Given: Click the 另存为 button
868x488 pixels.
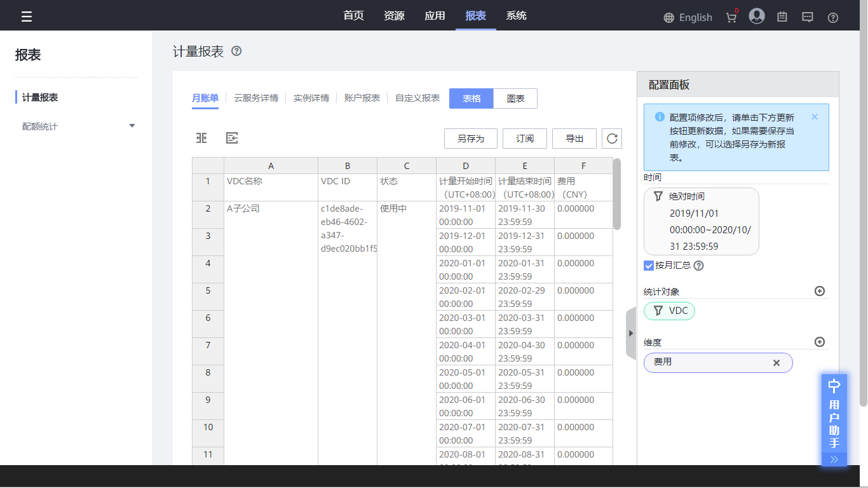Looking at the screenshot, I should point(470,139).
